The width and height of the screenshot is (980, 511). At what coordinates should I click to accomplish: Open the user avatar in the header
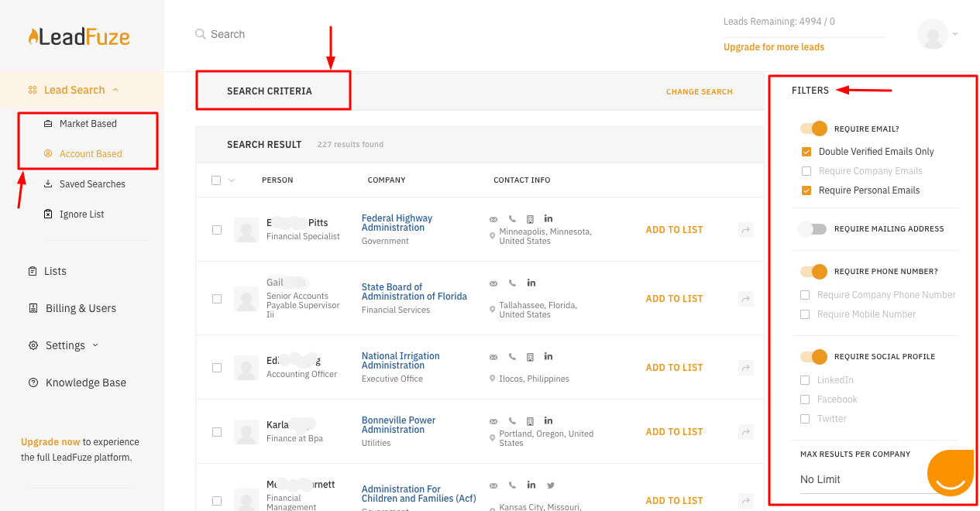pyautogui.click(x=933, y=34)
